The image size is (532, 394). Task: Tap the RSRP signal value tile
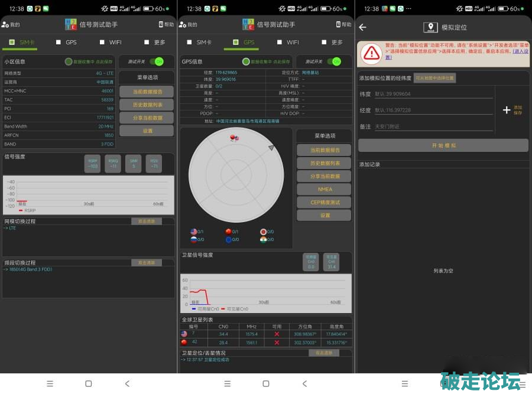point(92,164)
